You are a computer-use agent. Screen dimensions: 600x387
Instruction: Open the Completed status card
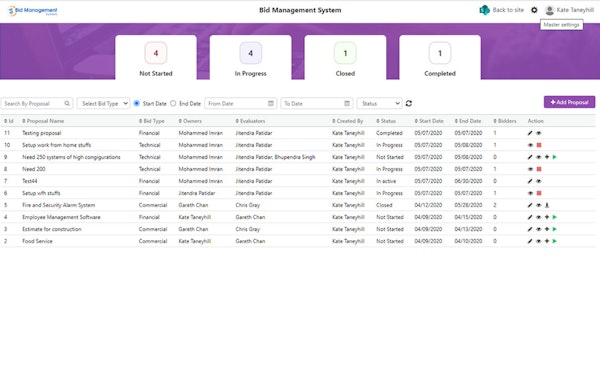click(440, 58)
